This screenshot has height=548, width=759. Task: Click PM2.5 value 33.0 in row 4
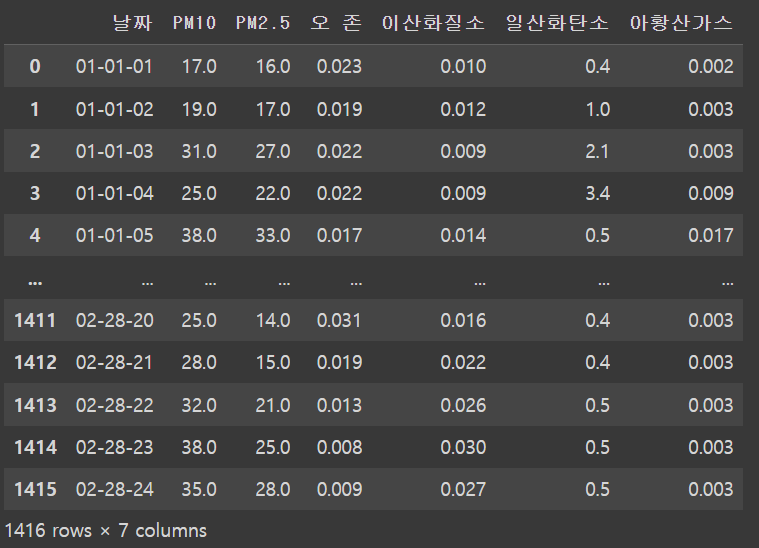click(x=273, y=235)
